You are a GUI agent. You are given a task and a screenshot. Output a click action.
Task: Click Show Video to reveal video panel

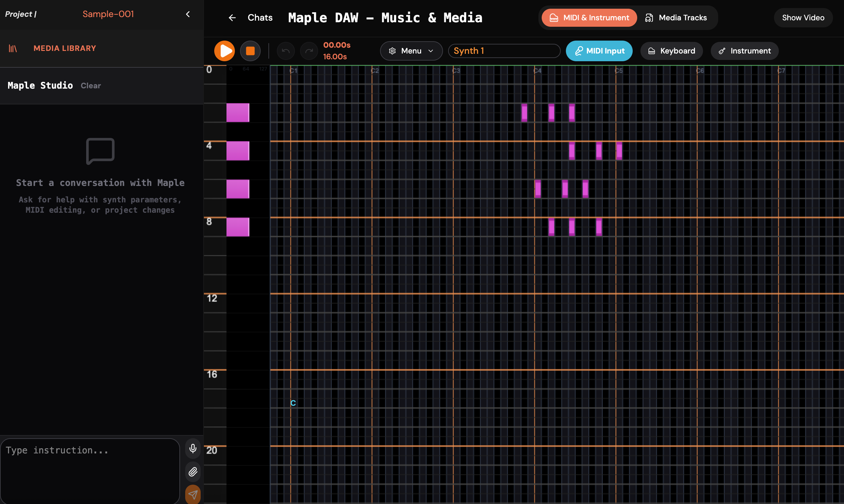pos(803,18)
